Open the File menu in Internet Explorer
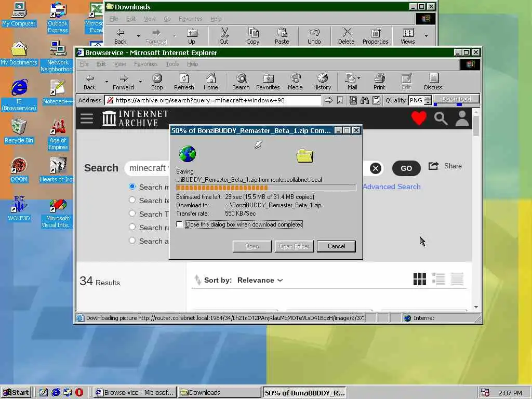The image size is (532, 399). tap(84, 64)
